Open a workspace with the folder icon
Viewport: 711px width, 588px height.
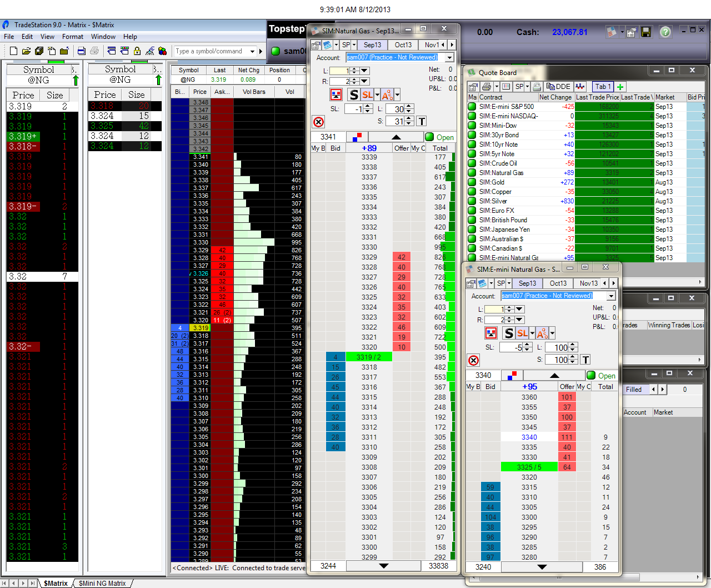click(26, 51)
